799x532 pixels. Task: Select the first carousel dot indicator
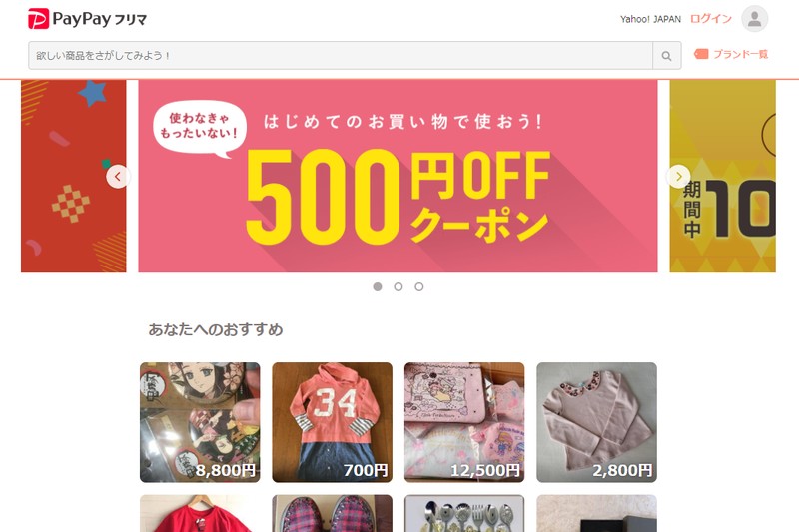378,286
